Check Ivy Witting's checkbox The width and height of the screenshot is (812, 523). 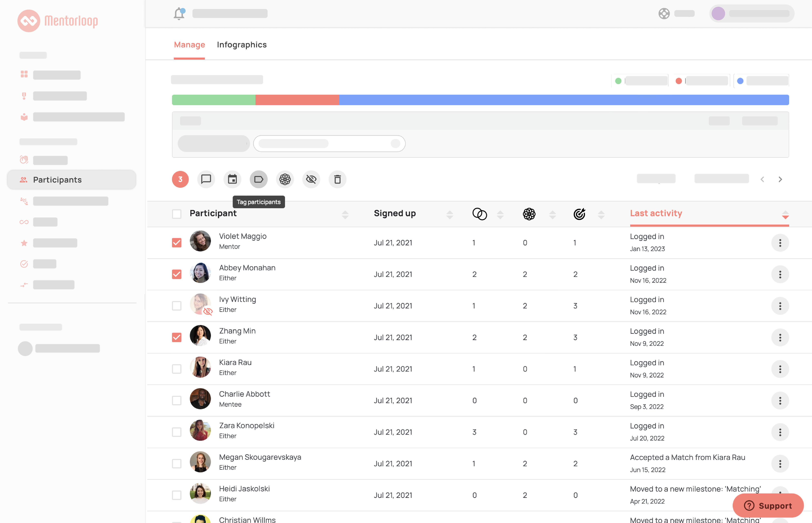tap(176, 306)
